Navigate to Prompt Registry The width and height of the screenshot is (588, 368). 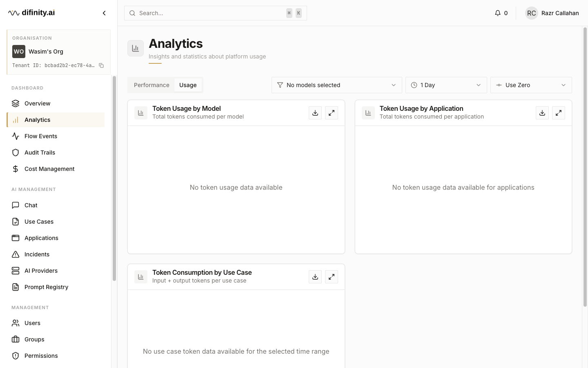(x=56, y=287)
